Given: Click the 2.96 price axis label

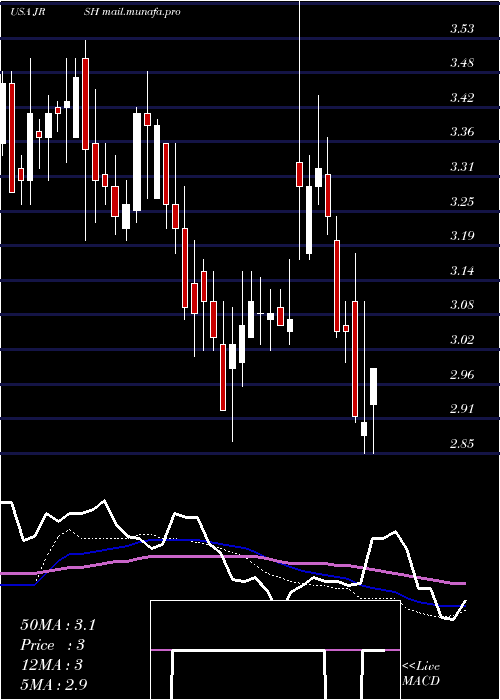Looking at the screenshot, I should (x=462, y=375).
